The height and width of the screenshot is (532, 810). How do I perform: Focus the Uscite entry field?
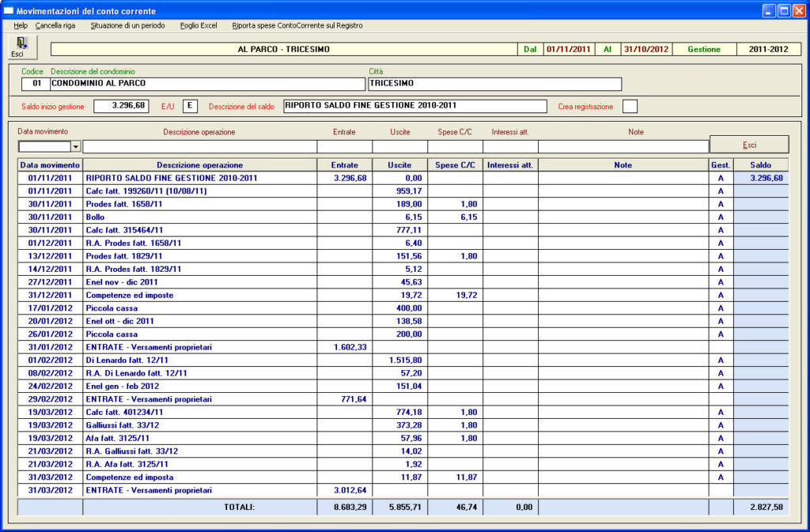399,146
